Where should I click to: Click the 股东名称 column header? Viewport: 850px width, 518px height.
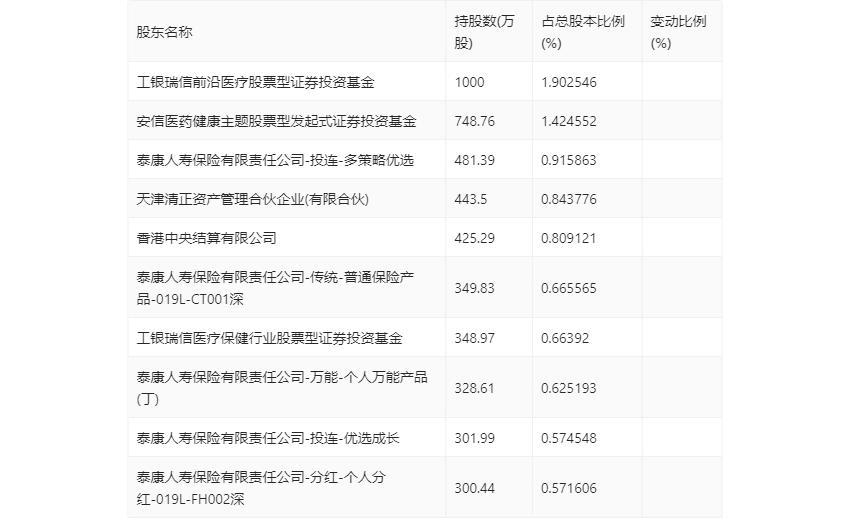[164, 32]
